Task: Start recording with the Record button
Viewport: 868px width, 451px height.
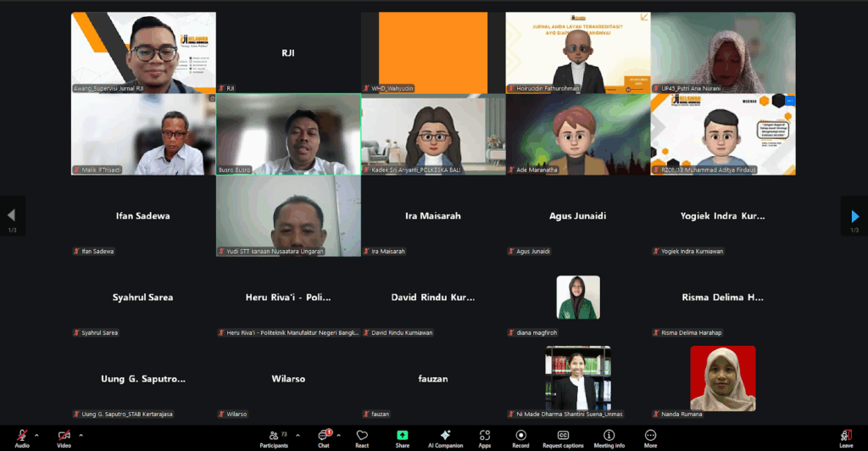Action: [x=520, y=437]
